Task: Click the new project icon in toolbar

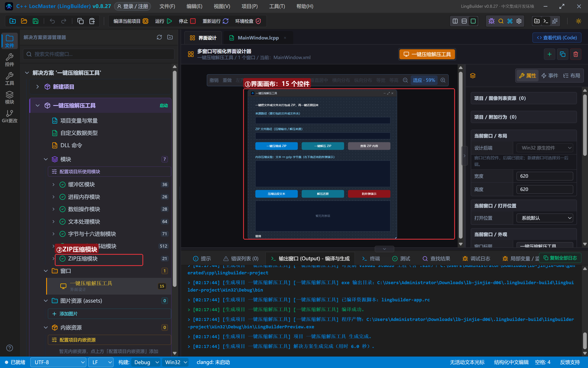Action: point(13,21)
